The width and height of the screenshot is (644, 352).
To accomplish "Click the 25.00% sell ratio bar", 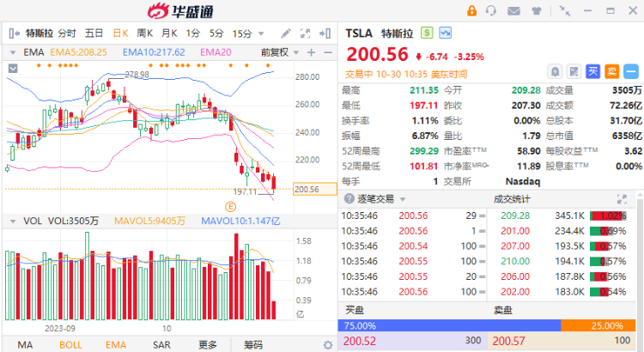I will [598, 325].
